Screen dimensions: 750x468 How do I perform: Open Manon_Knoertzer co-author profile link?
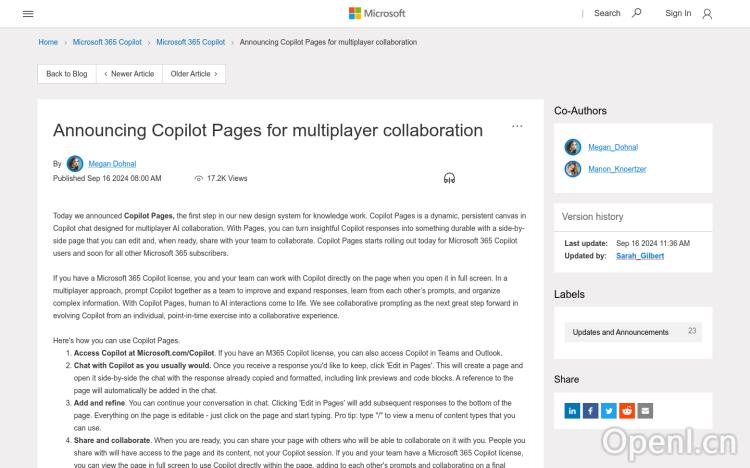tap(617, 169)
